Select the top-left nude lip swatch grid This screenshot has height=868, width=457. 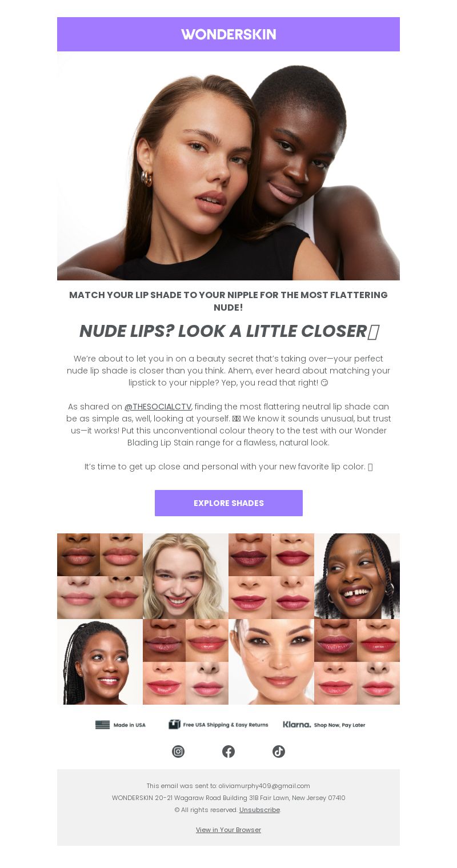pos(100,576)
